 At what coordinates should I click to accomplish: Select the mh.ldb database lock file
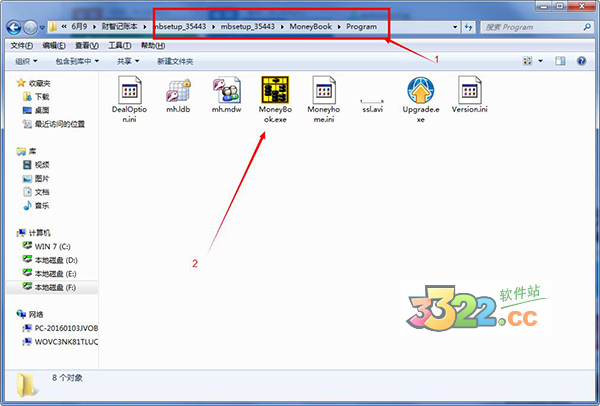coord(178,91)
